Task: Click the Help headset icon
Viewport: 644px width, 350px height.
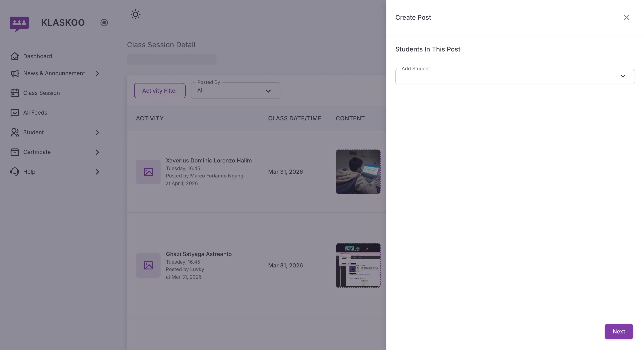Action: pyautogui.click(x=15, y=172)
